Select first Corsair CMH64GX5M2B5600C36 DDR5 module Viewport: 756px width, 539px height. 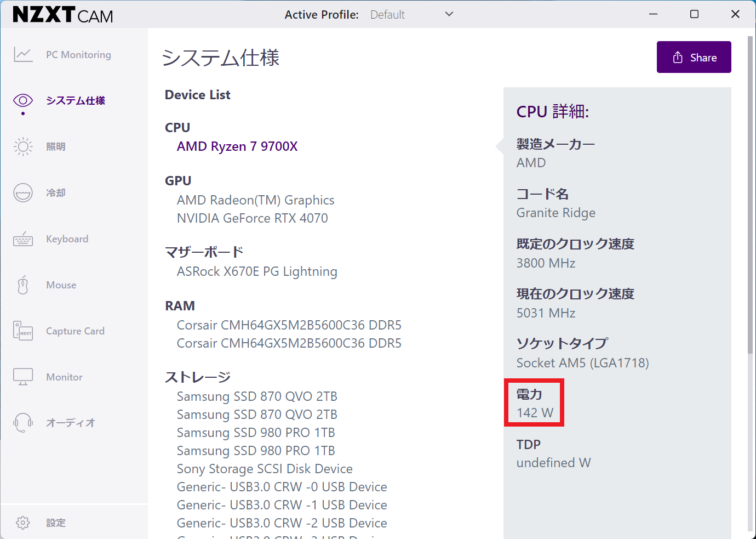(x=289, y=325)
